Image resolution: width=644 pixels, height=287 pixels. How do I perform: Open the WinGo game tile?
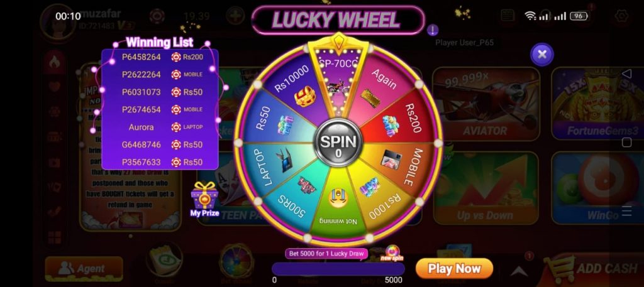(x=597, y=188)
